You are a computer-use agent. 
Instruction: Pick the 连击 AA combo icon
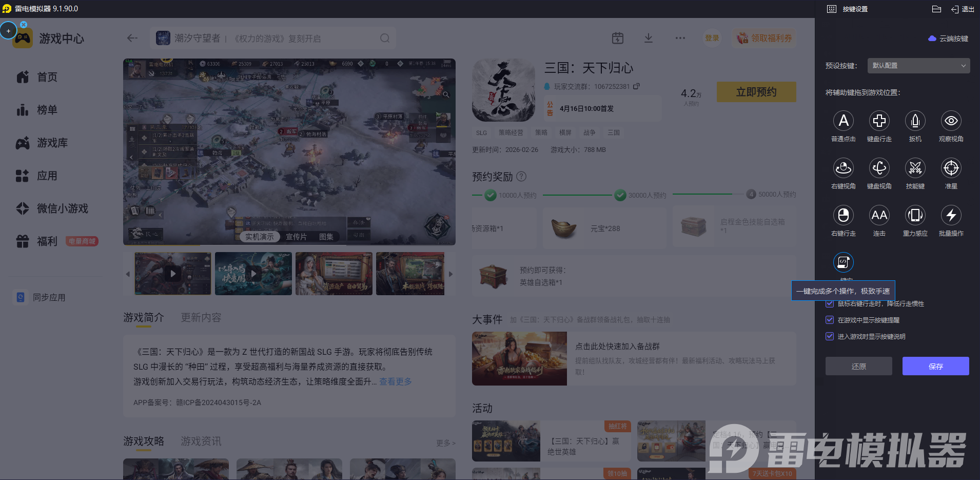(x=879, y=215)
